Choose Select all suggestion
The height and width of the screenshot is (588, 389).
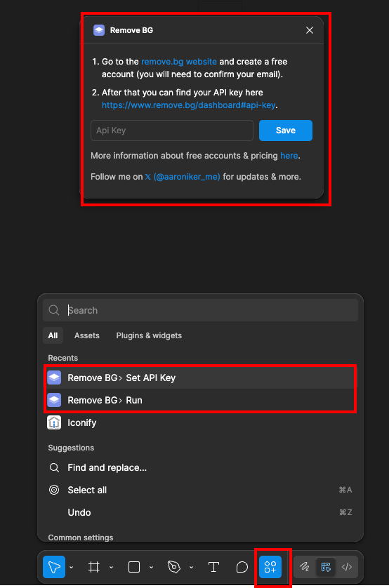tap(200, 490)
